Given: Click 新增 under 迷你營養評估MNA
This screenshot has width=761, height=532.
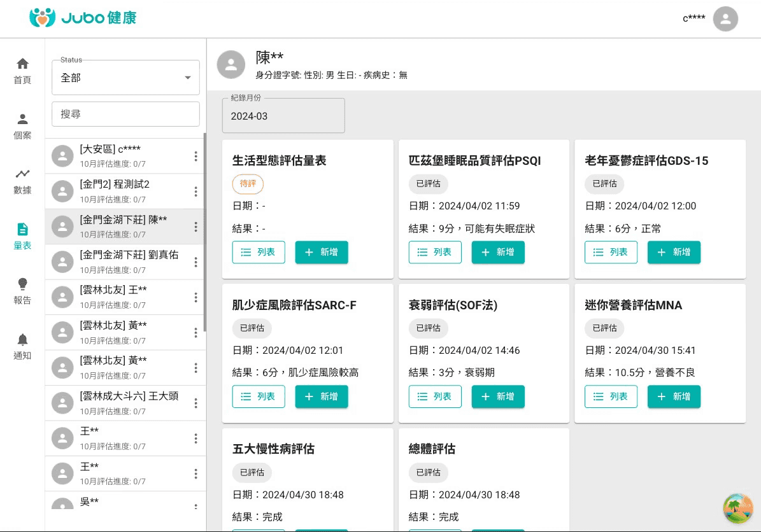Looking at the screenshot, I should pos(674,396).
